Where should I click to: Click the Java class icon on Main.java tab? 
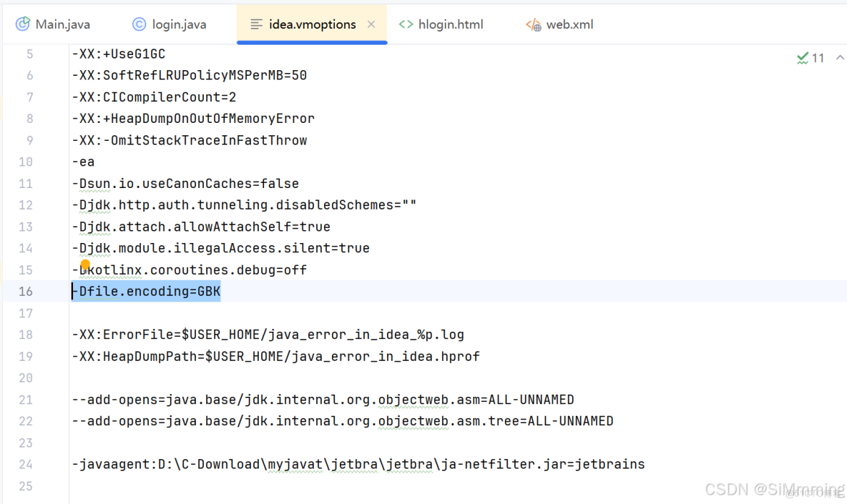(24, 24)
